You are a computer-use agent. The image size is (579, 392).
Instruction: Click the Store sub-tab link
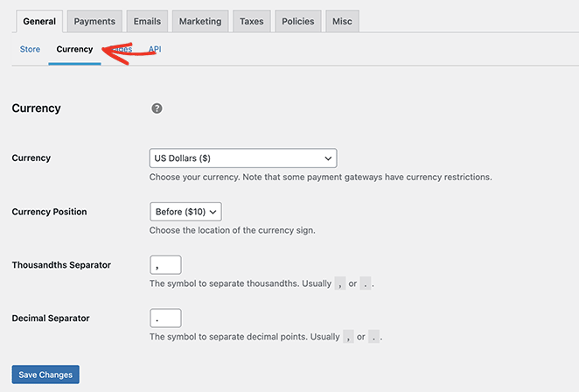[30, 50]
